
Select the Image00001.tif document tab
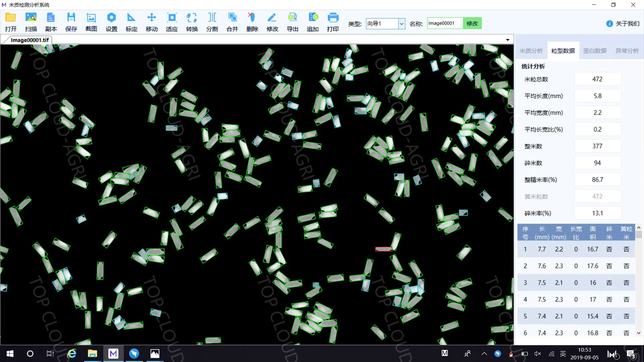click(x=30, y=40)
